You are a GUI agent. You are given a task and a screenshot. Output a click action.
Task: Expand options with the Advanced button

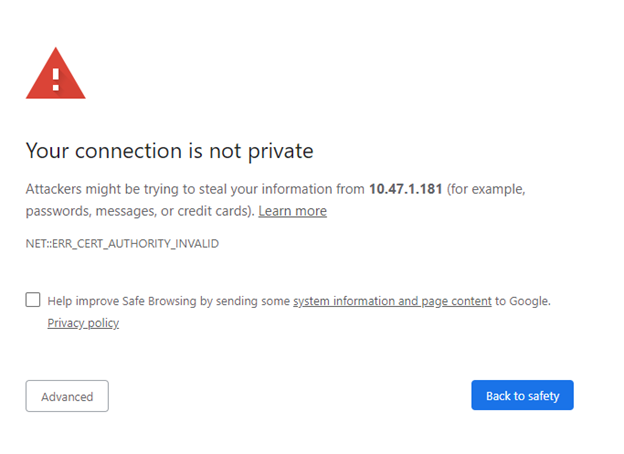(x=67, y=396)
